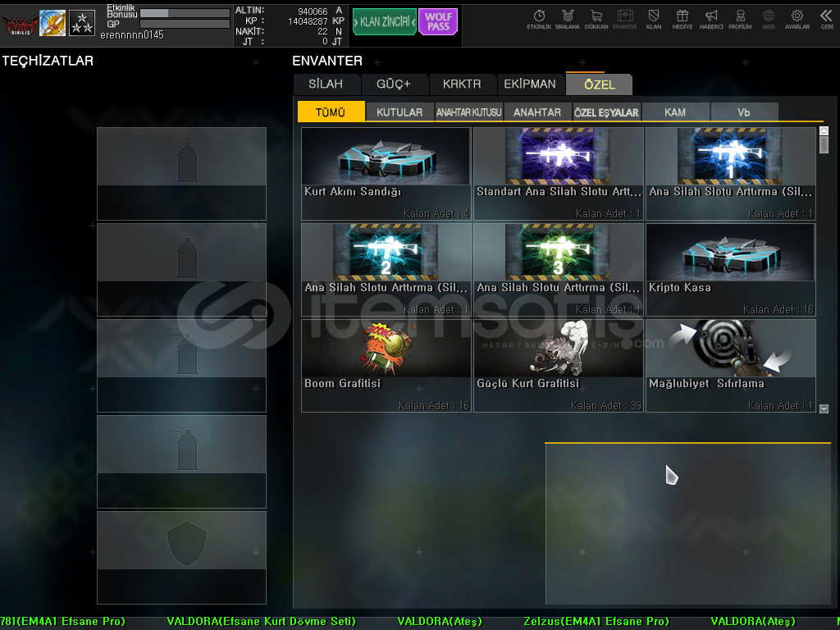Viewport: 840px width, 630px height.
Task: Select the Boom Grafitisi item
Action: tap(386, 365)
